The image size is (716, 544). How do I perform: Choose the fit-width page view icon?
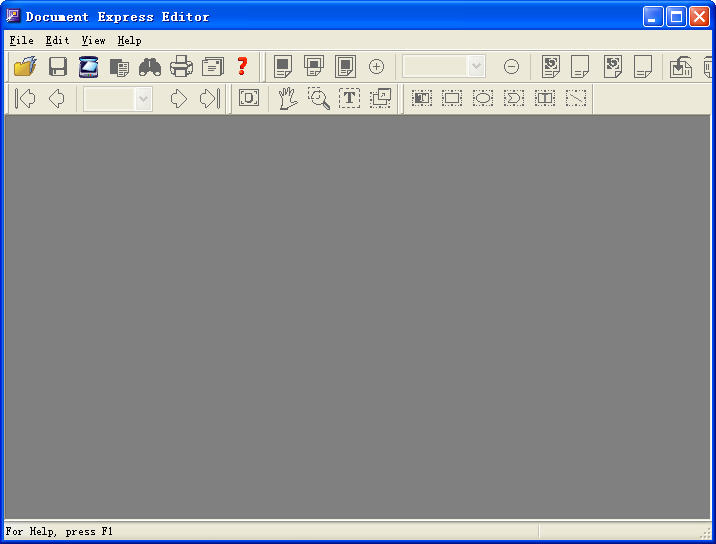(314, 66)
